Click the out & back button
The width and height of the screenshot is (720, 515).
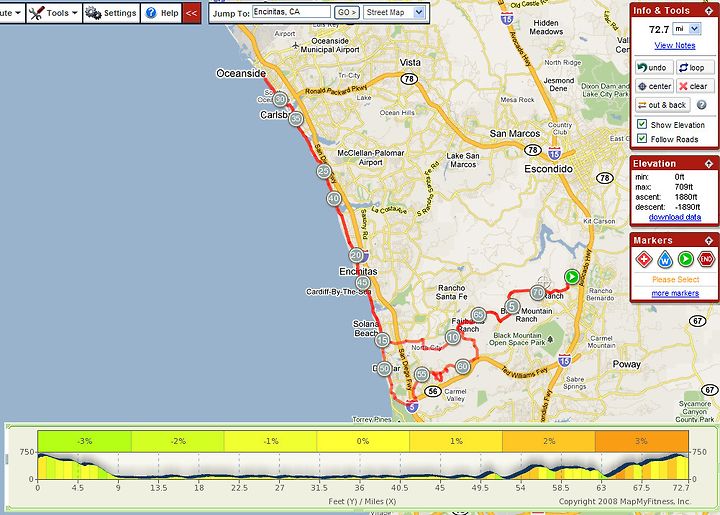662,105
